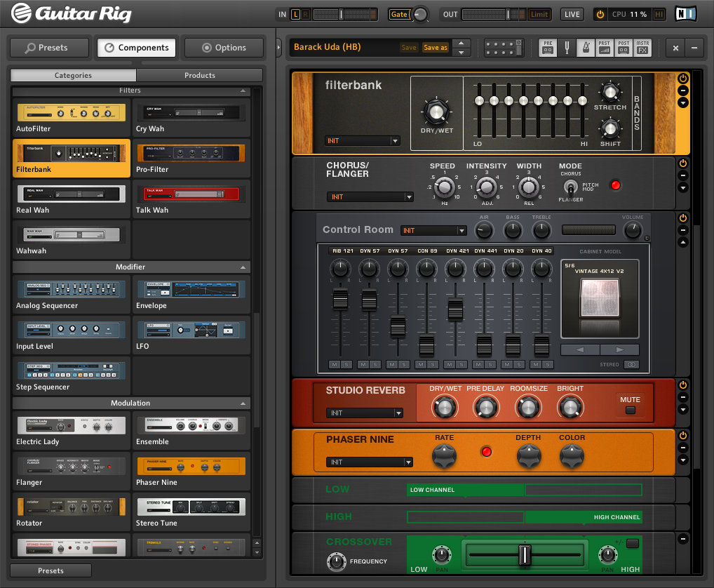The image size is (714, 588).
Task: Select the Analog Sequencer component
Action: [72, 295]
